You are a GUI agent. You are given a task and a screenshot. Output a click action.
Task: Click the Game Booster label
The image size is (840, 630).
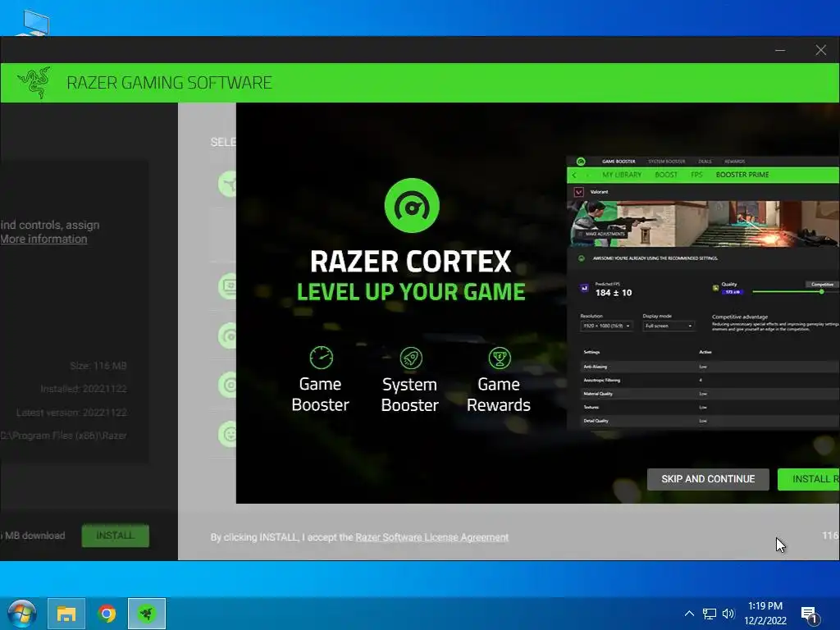[x=321, y=395]
